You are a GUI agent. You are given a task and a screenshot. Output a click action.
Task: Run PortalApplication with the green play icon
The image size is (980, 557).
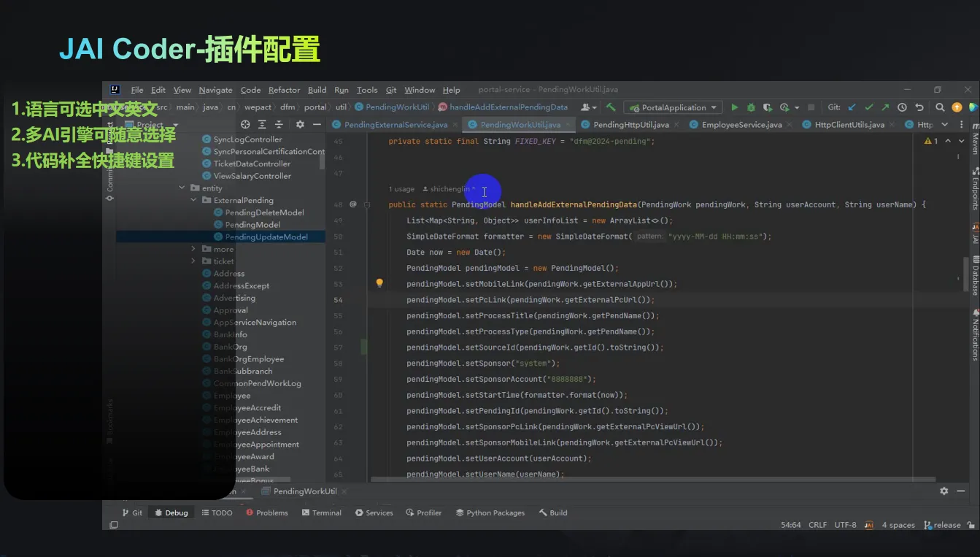pyautogui.click(x=734, y=107)
